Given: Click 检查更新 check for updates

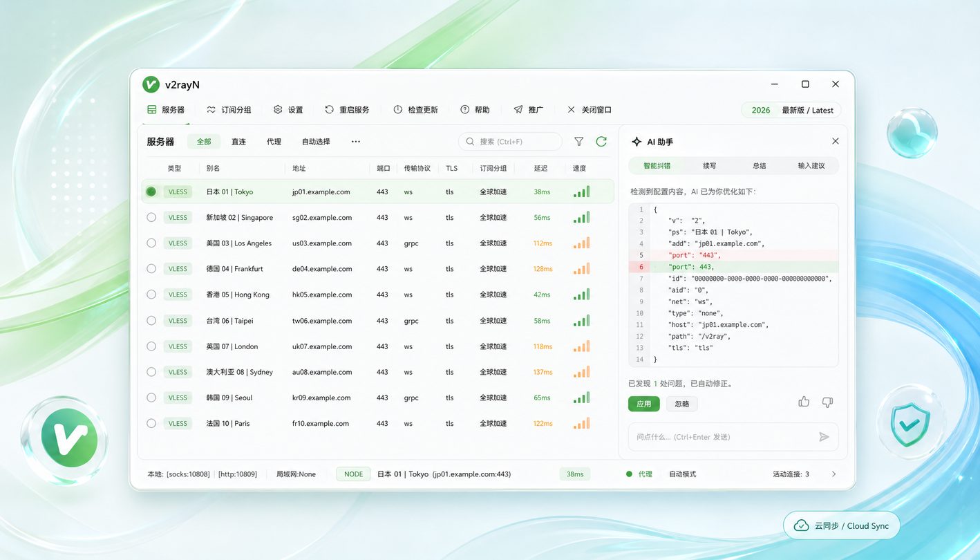Looking at the screenshot, I should click(415, 110).
